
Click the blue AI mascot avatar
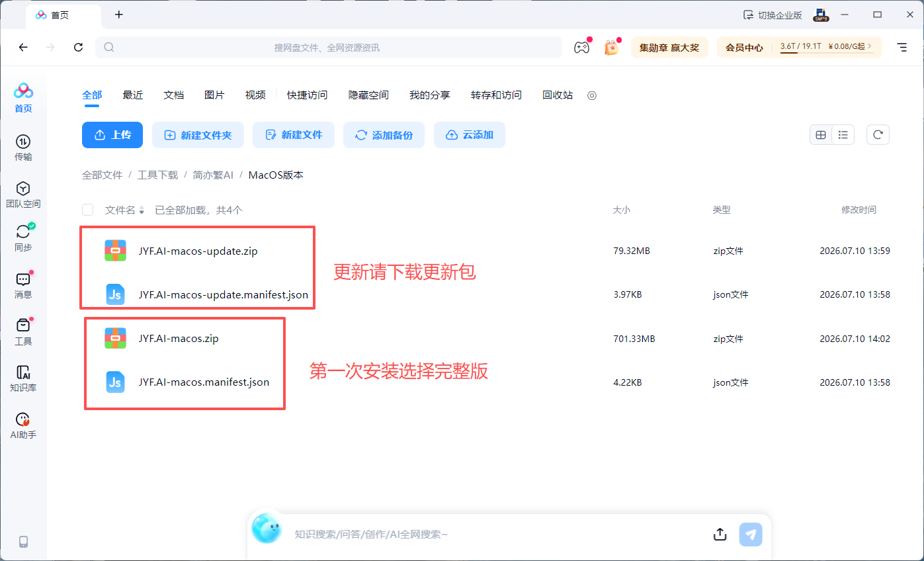(267, 529)
